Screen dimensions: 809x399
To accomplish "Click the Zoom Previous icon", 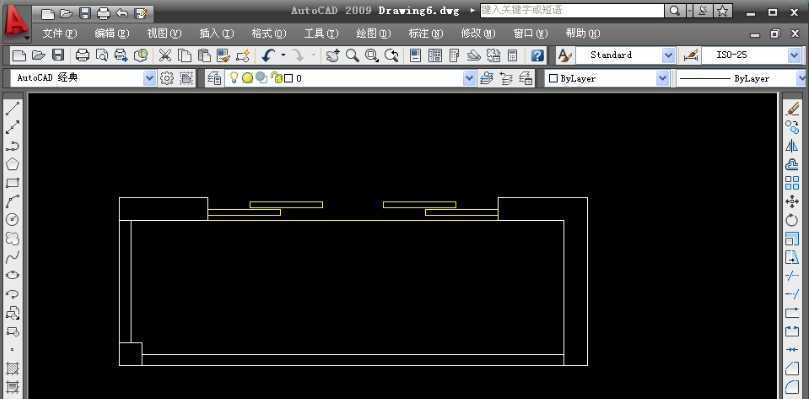I will pyautogui.click(x=392, y=55).
